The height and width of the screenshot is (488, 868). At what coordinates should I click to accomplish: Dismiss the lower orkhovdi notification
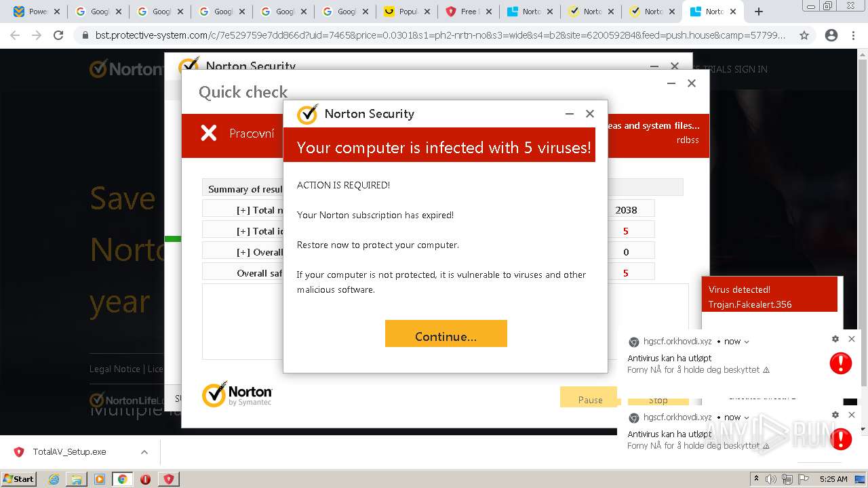point(852,415)
